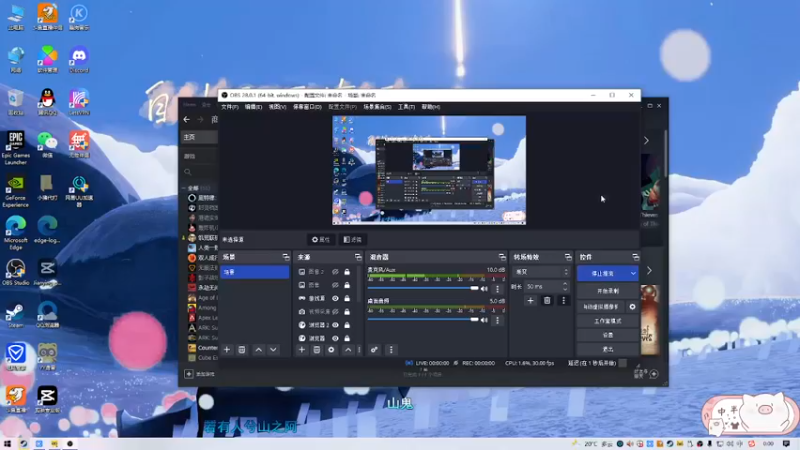
Task: Open the 视图(V) menu
Action: click(277, 107)
